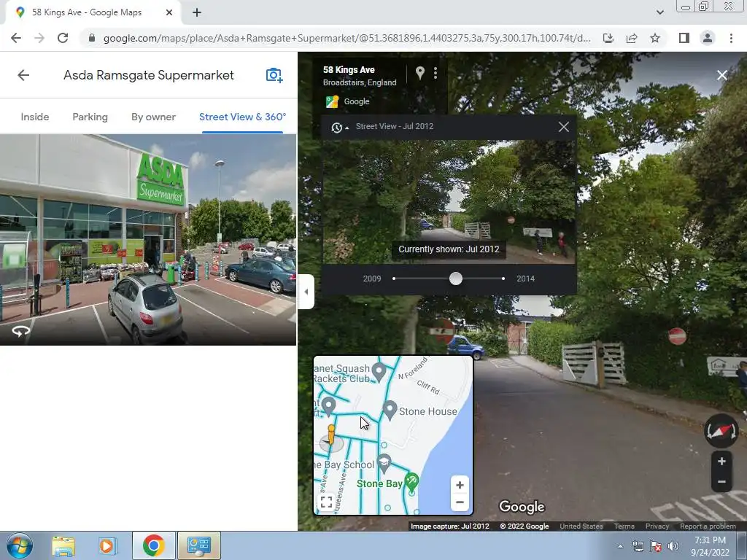
Task: Open Windows Explorer from taskbar
Action: coord(63,545)
